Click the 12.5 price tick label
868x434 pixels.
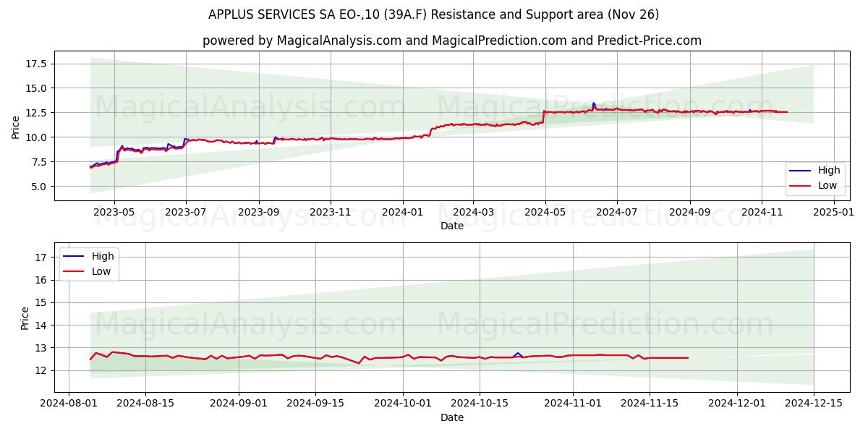(37, 113)
